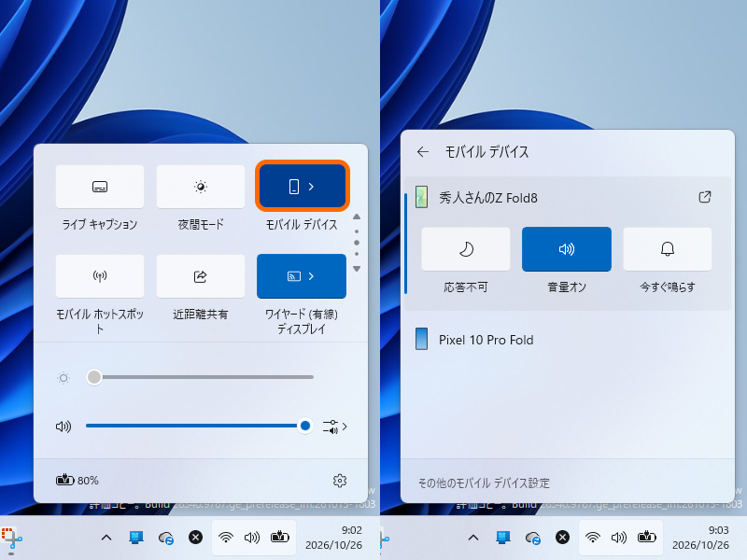Image resolution: width=747 pixels, height=560 pixels.
Task: Toggle 夜間モード night light tile
Action: click(x=201, y=186)
